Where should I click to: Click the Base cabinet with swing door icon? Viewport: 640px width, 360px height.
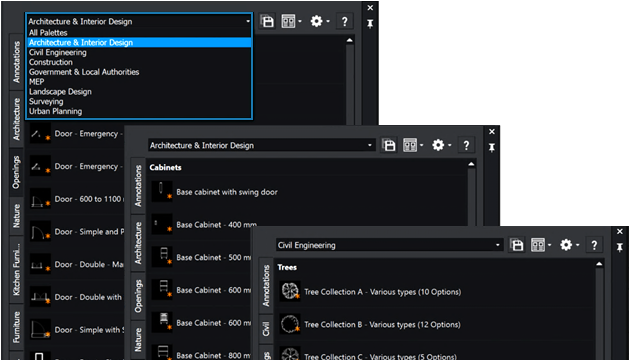(x=162, y=192)
